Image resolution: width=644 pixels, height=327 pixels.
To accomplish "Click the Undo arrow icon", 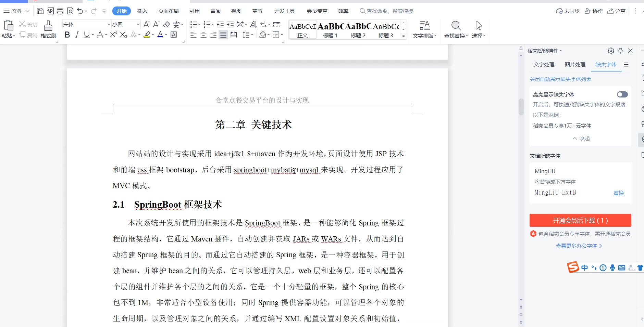I will [80, 11].
